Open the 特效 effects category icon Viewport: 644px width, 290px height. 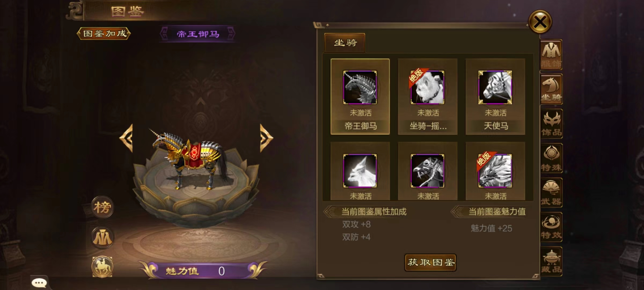[x=551, y=227]
